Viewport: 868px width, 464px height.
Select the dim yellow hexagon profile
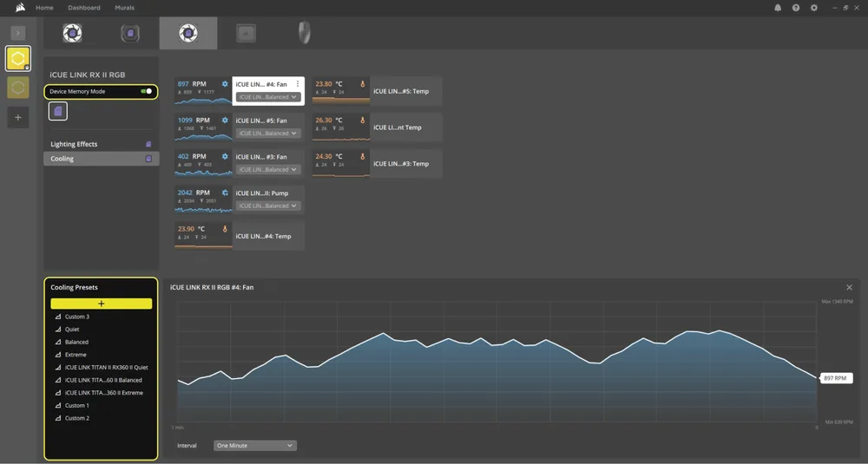(17, 88)
